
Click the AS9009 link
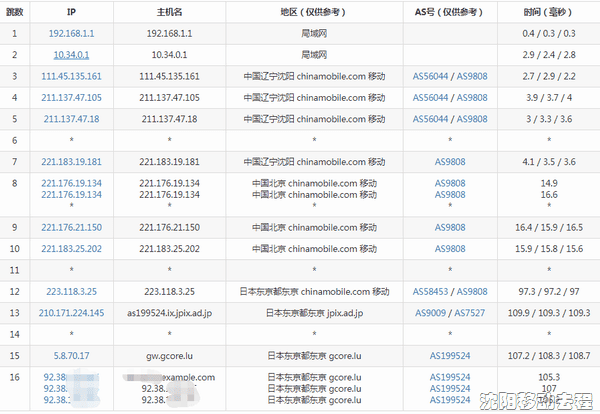tap(430, 313)
